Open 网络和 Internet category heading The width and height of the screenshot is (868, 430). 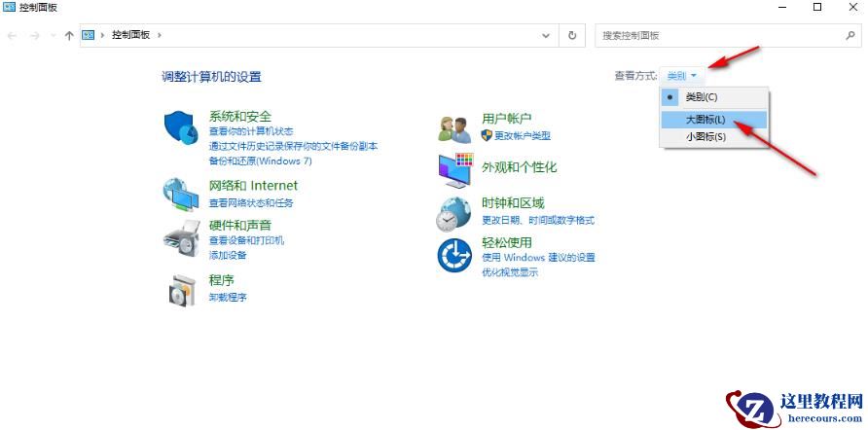tap(253, 186)
